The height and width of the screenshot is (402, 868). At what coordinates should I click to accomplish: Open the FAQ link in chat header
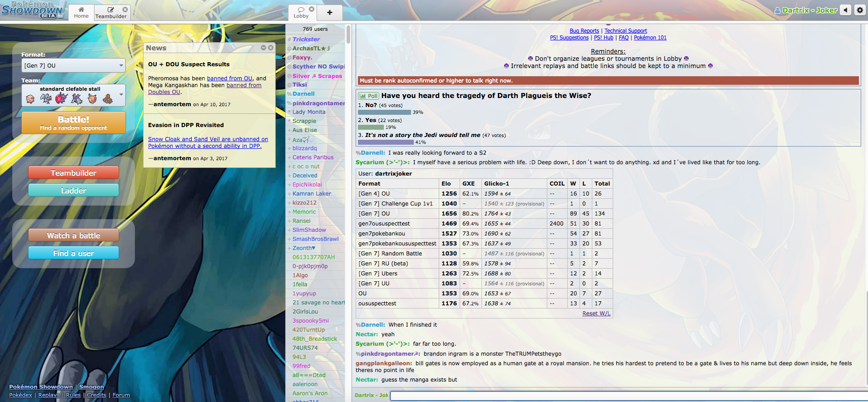(x=624, y=38)
